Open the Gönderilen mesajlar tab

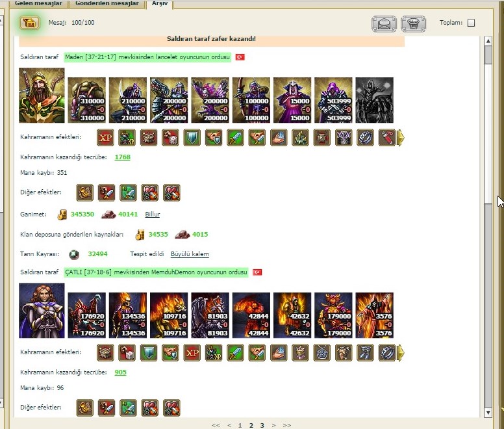pos(107,3)
